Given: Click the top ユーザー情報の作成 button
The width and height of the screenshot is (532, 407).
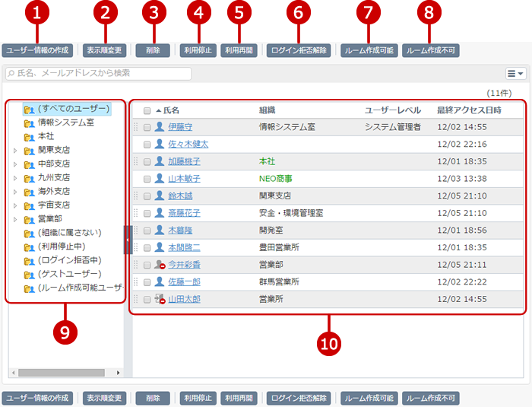Looking at the screenshot, I should pyautogui.click(x=37, y=51).
